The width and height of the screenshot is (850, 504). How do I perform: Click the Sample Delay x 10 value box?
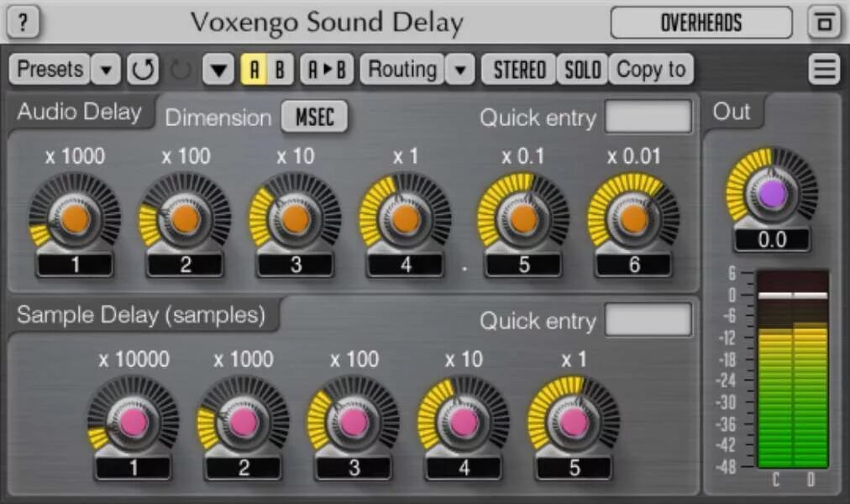(x=464, y=468)
